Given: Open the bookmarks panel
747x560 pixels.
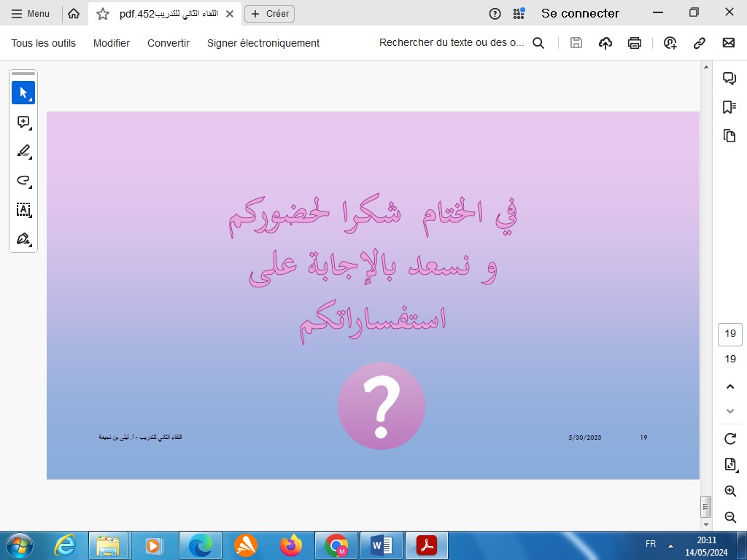Looking at the screenshot, I should 729,107.
